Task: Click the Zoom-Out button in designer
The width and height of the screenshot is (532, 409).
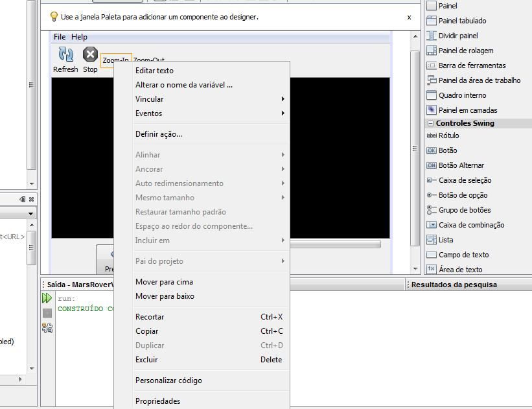Action: click(x=149, y=60)
